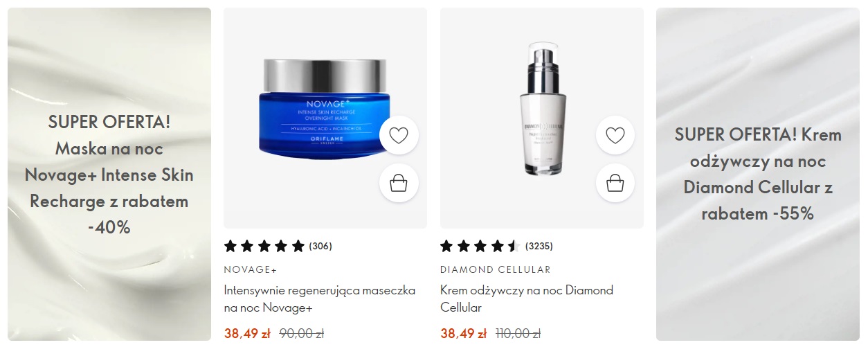Add Diamond Cellular cream to shopping bag
This screenshot has width=868, height=347.
pyautogui.click(x=615, y=183)
